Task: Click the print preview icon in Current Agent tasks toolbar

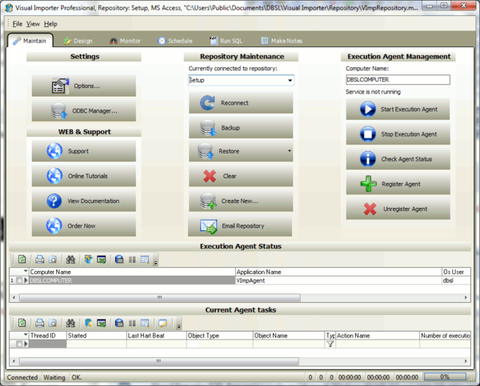Action: (x=53, y=323)
